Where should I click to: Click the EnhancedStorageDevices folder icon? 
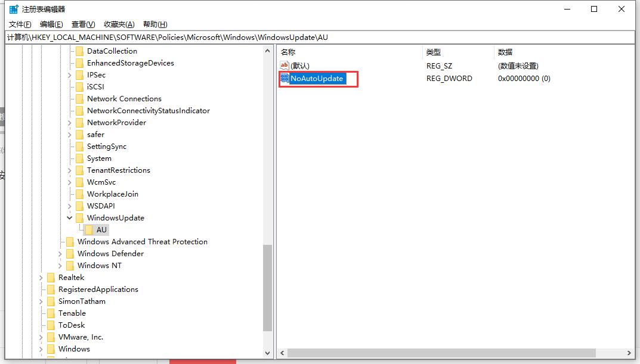click(x=79, y=63)
